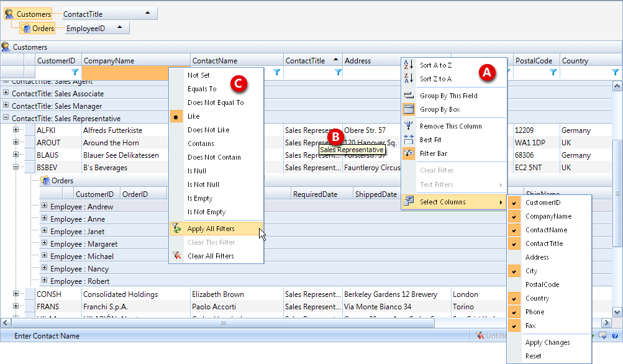Expand the AROUT customer row
Screen dimensions: 623x364
tap(16, 142)
